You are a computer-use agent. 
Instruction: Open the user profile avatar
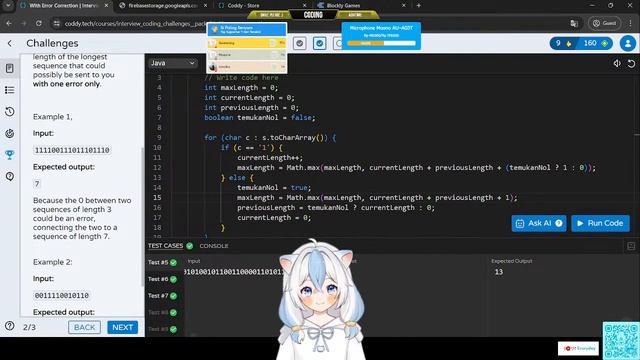click(x=628, y=43)
